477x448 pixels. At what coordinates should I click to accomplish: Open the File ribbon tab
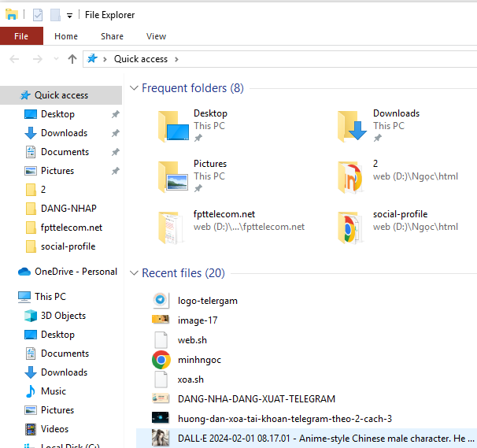pos(21,36)
